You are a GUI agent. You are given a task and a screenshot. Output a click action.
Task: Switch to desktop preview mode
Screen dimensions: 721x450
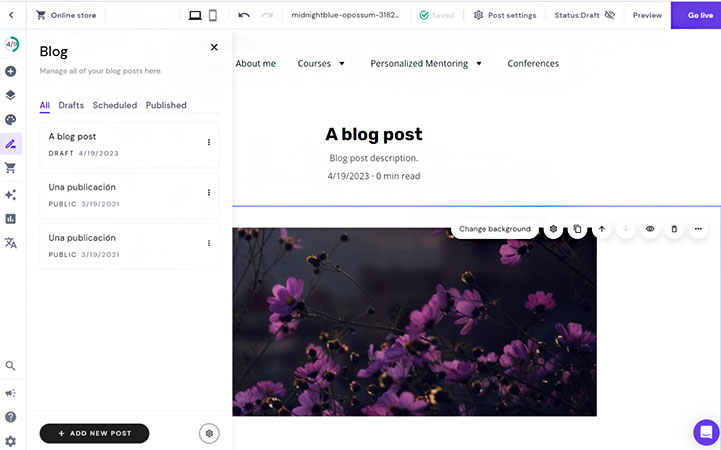(x=195, y=15)
